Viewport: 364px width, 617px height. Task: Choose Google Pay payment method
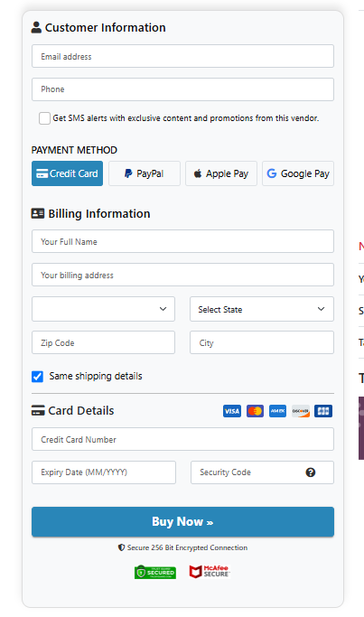coord(298,173)
